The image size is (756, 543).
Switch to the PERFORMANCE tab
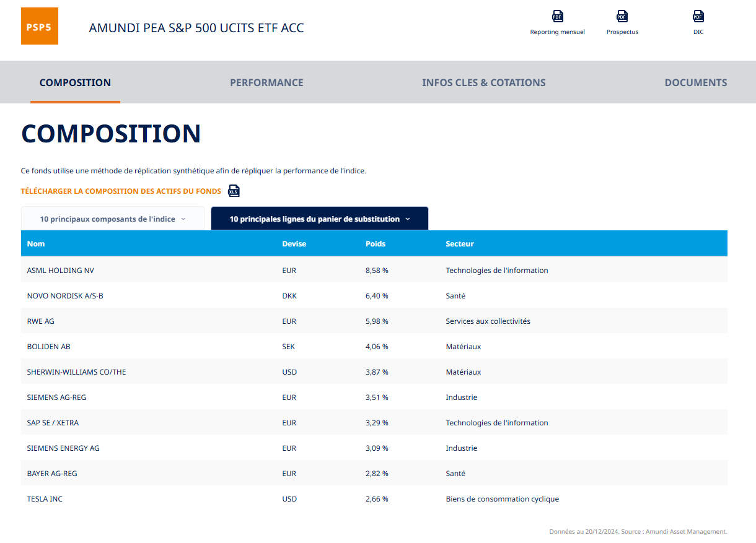pyautogui.click(x=266, y=82)
